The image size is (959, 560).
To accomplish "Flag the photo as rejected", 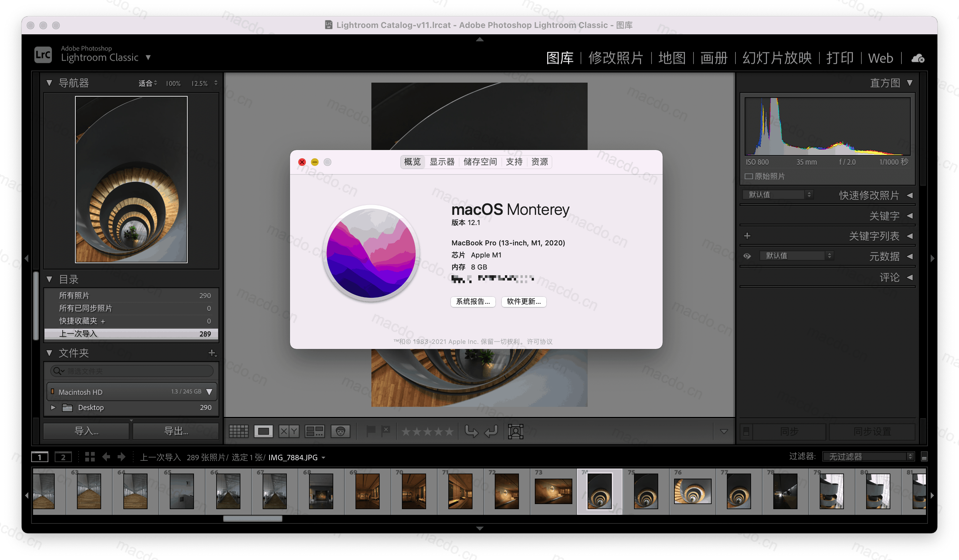I will pos(386,431).
